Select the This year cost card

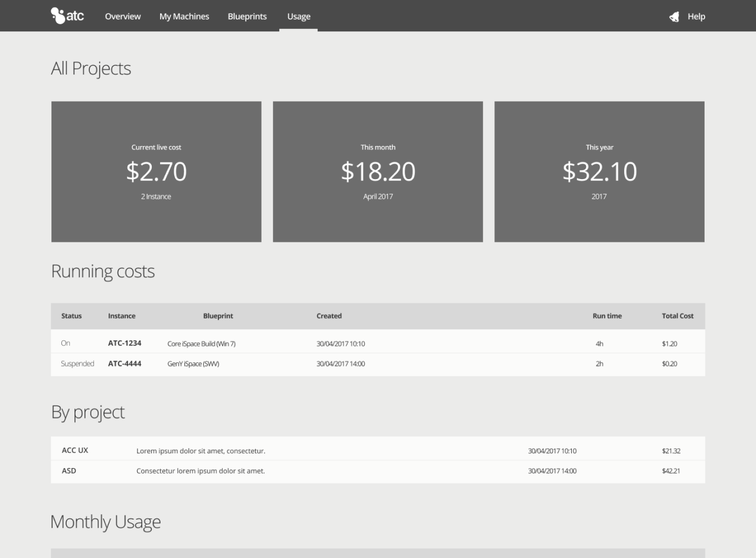pyautogui.click(x=599, y=171)
